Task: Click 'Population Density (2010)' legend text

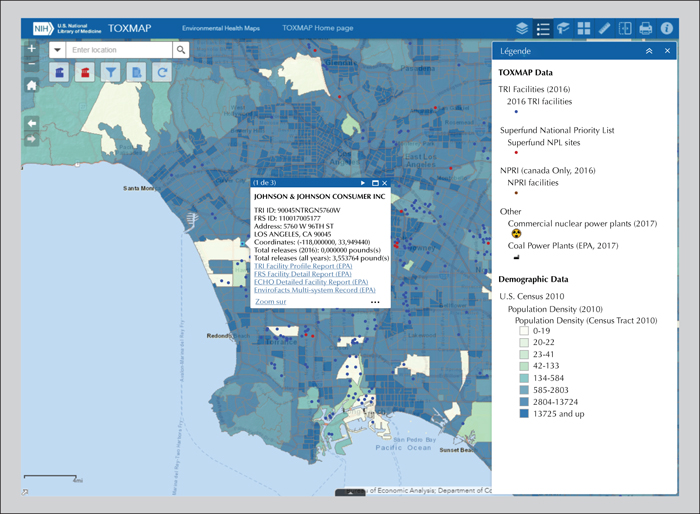Action: coord(555,309)
